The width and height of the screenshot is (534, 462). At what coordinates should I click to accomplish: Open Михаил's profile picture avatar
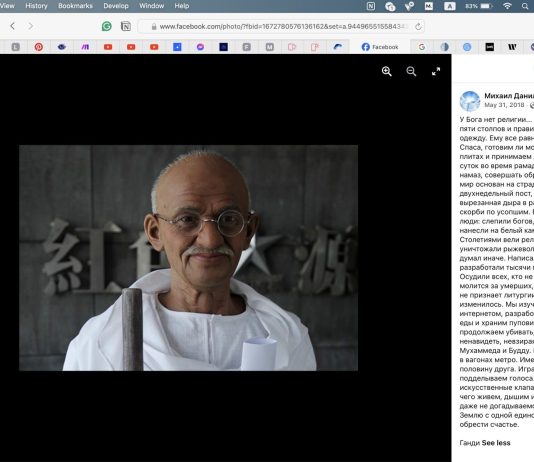(x=470, y=101)
